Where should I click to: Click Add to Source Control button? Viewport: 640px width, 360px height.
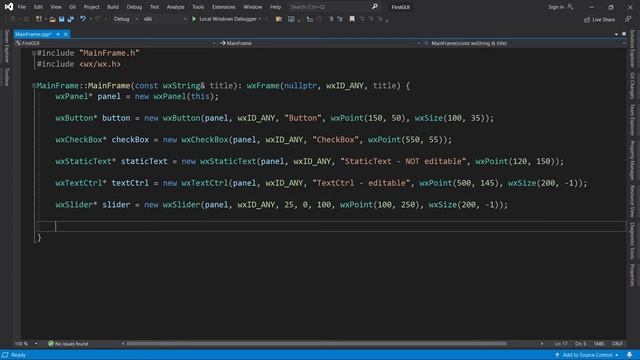(x=587, y=355)
